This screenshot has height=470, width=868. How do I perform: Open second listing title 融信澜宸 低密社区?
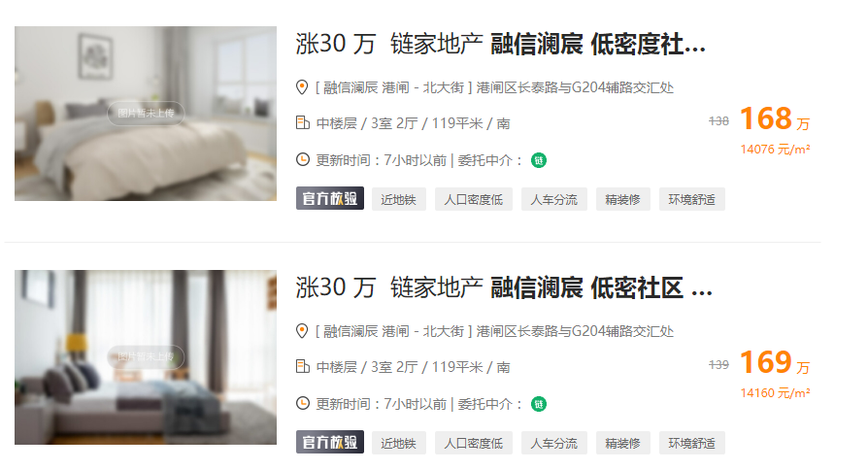(x=601, y=287)
